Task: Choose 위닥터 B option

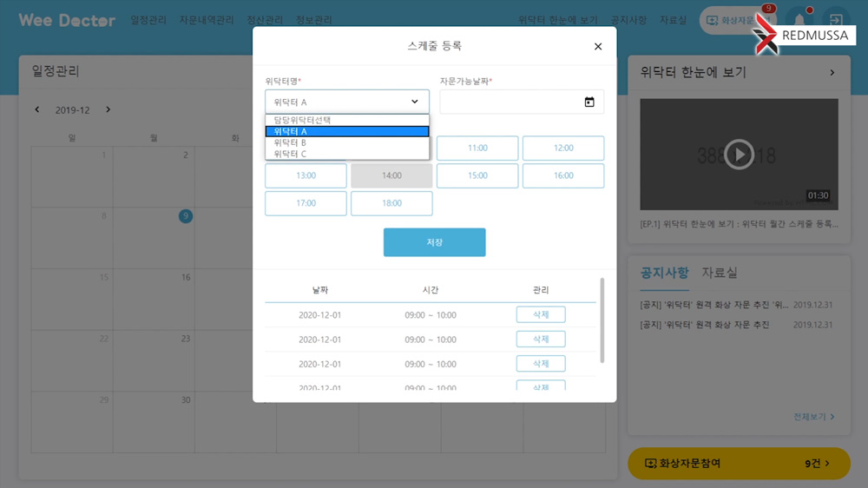Action: 347,142
